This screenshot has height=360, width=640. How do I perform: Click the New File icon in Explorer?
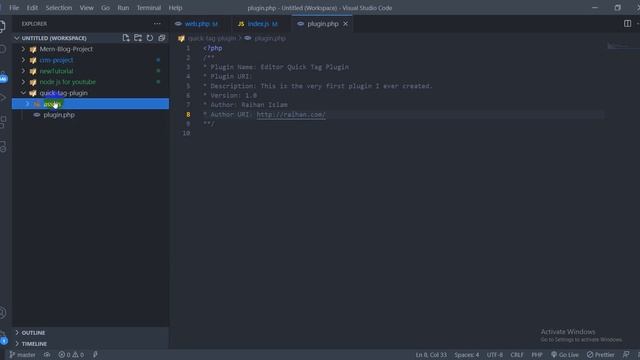(x=126, y=38)
